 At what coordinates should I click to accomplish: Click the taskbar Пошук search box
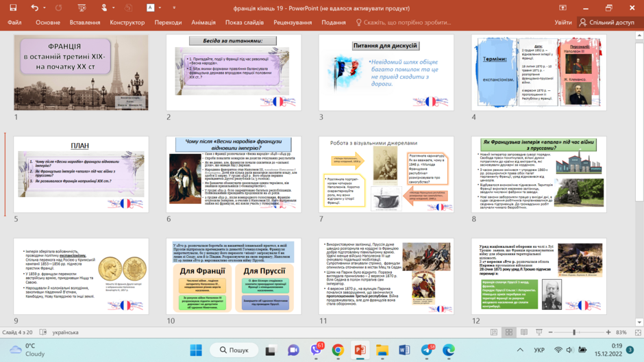click(x=234, y=350)
